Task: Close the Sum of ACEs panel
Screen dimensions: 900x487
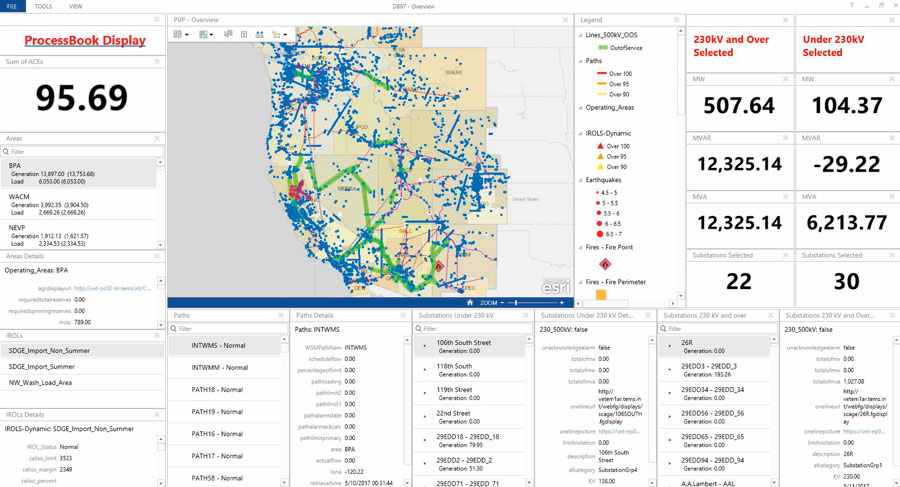Action: point(157,61)
